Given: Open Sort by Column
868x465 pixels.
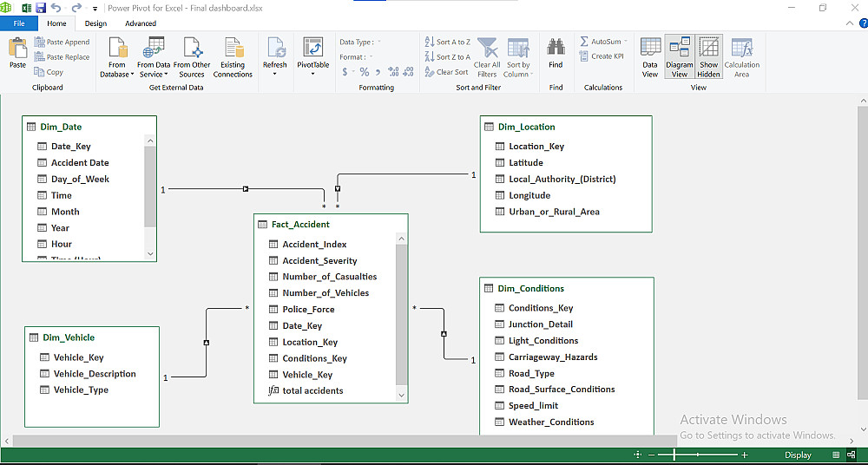Looking at the screenshot, I should coord(519,57).
